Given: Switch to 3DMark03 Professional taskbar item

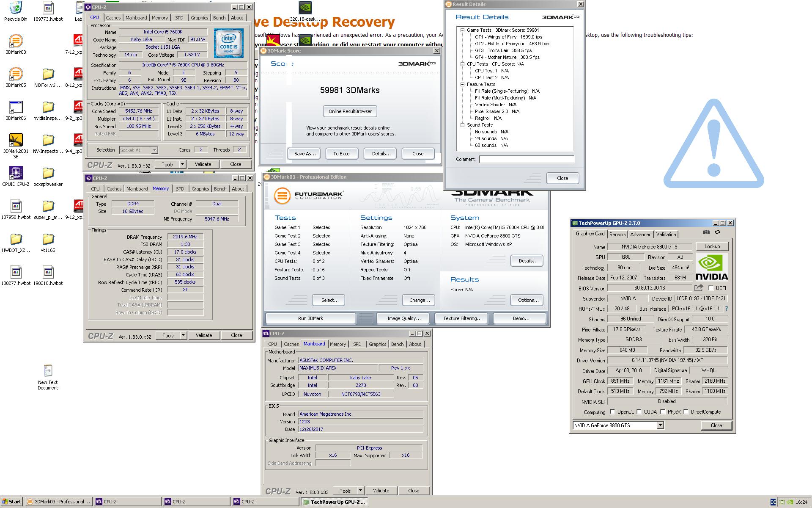Looking at the screenshot, I should pyautogui.click(x=58, y=502).
